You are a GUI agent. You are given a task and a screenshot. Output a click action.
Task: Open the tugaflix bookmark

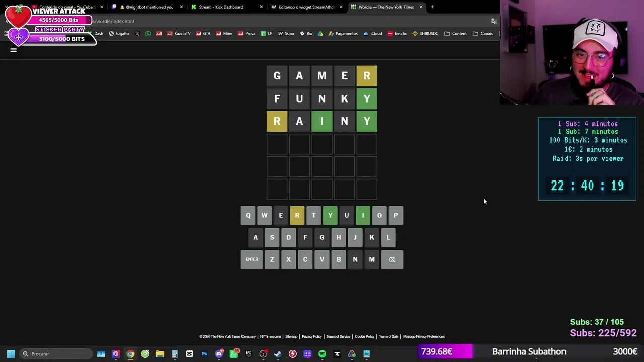click(119, 34)
